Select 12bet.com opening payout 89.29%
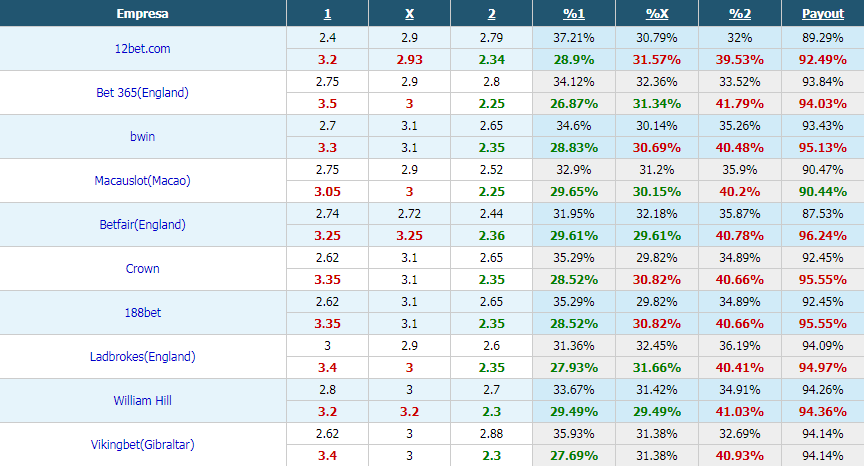This screenshot has width=864, height=466. coord(823,37)
